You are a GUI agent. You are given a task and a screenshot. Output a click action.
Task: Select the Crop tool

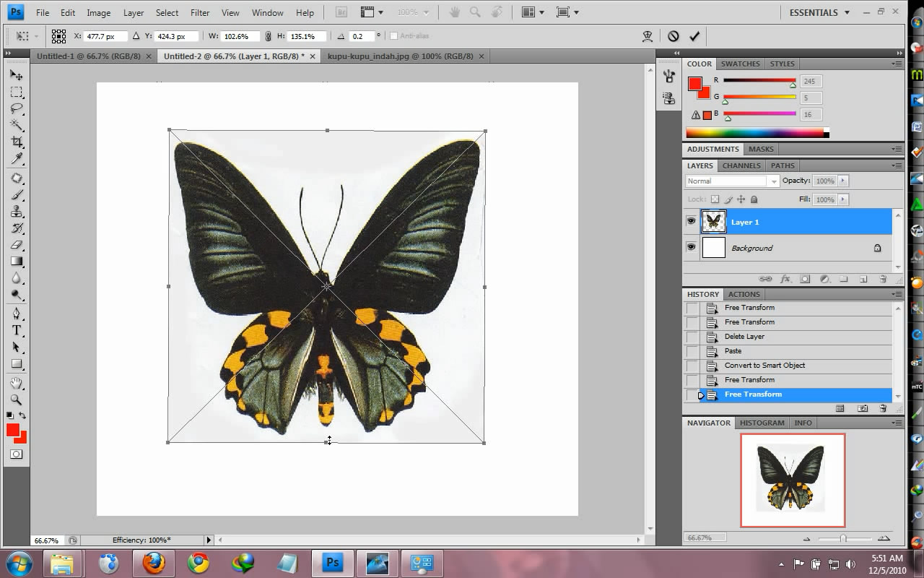[x=16, y=142]
